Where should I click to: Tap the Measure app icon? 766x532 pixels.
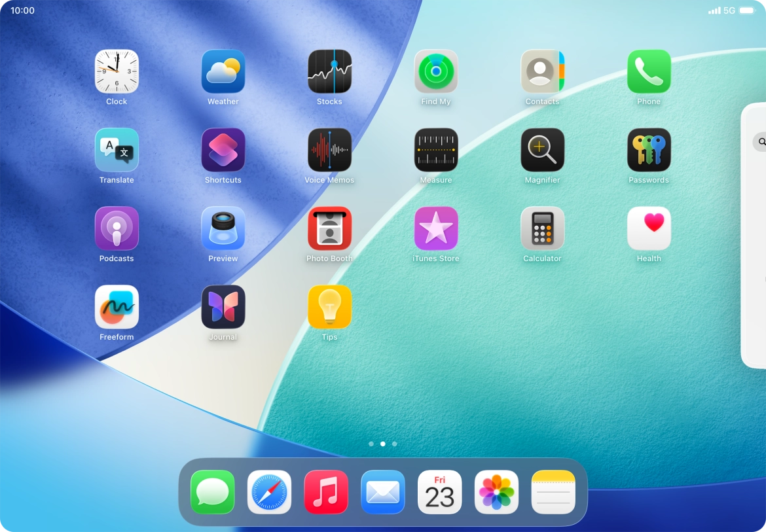436,150
